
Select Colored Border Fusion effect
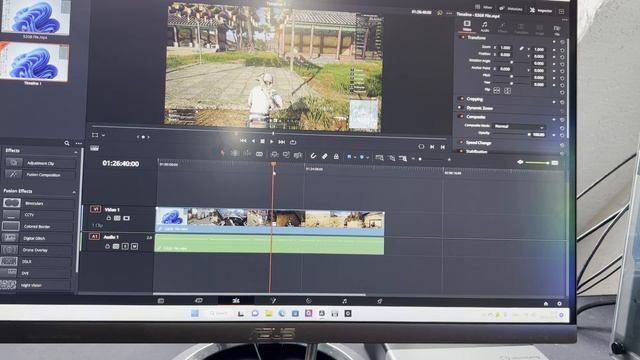[x=38, y=226]
